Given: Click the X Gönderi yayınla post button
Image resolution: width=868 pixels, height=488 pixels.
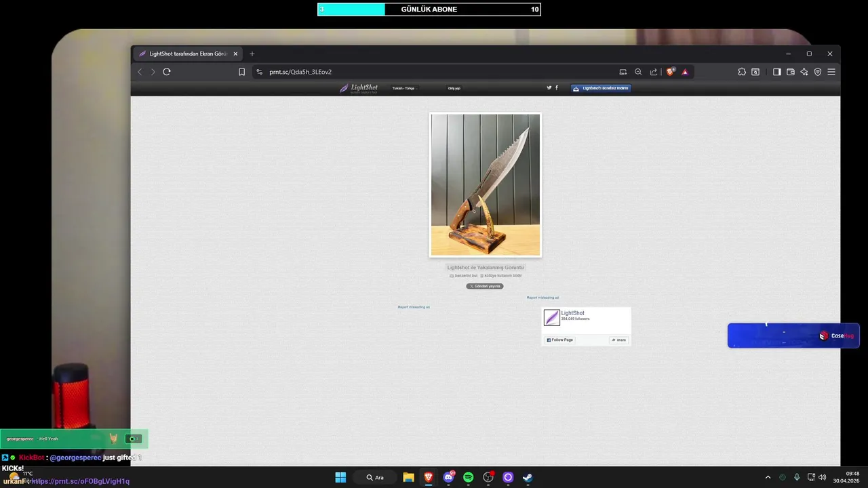Looking at the screenshot, I should 485,286.
